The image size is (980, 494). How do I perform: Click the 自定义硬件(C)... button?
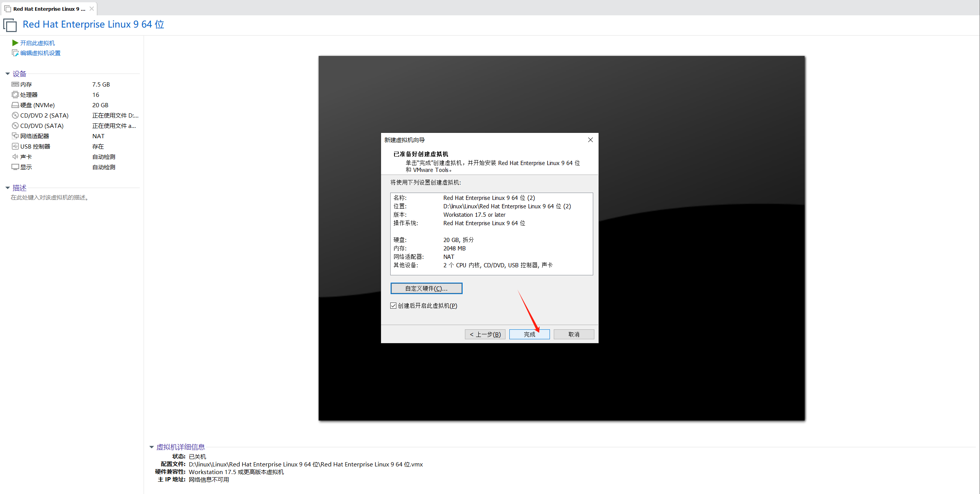[426, 288]
